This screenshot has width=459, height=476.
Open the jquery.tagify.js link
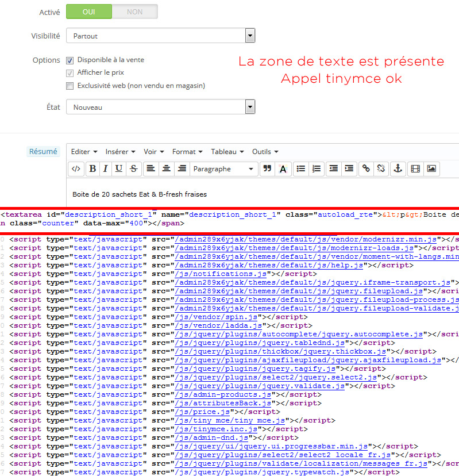point(255,369)
